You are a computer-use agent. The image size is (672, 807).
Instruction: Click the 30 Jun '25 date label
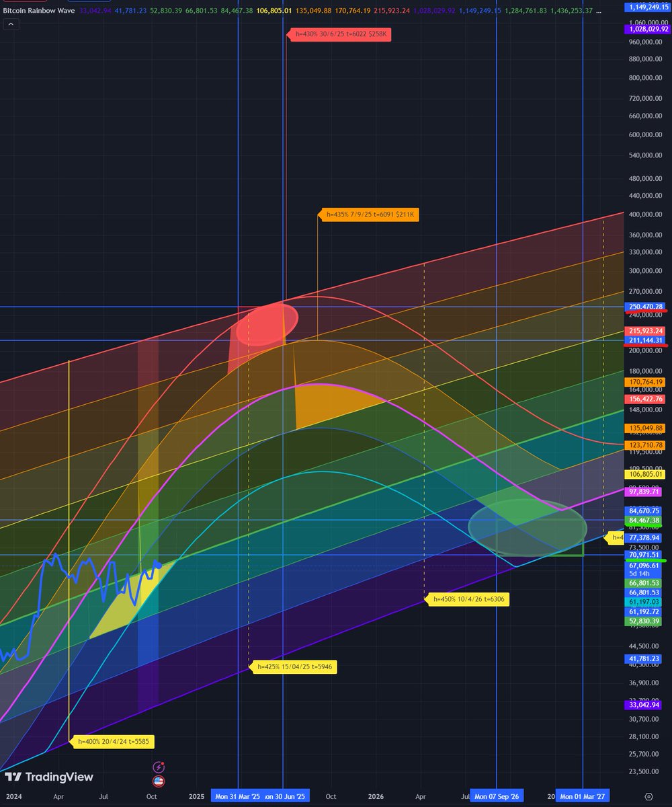[287, 796]
